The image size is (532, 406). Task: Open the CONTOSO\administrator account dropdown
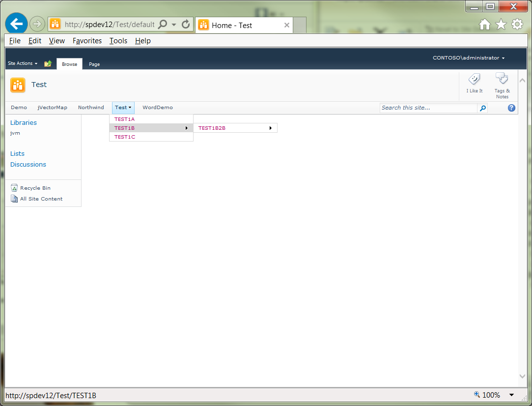pos(468,58)
